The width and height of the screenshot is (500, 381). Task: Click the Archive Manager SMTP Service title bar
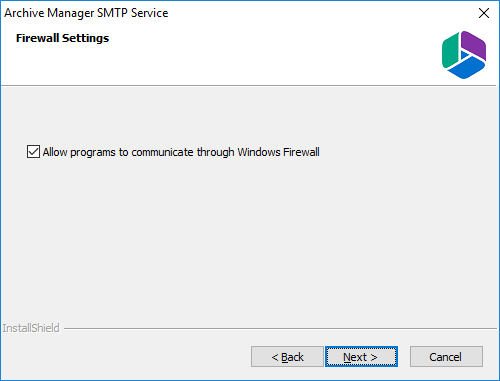(233, 13)
